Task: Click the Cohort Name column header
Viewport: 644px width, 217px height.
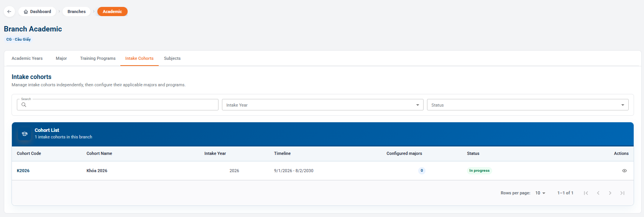Action: click(99, 153)
